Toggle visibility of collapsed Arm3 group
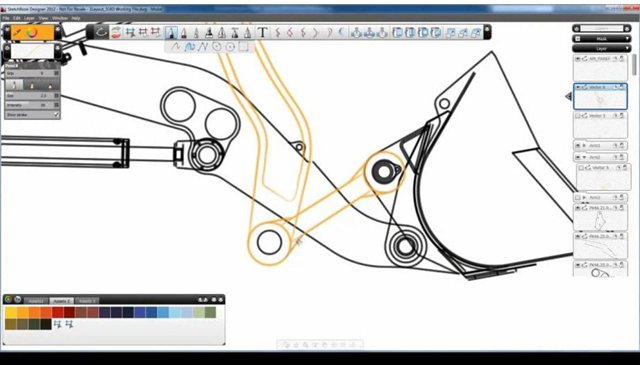Viewport: 640px width, 365px height. click(x=578, y=197)
